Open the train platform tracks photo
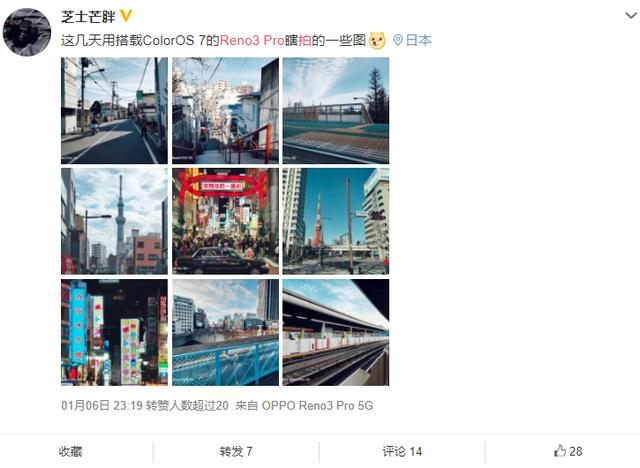This screenshot has width=640, height=468. point(336,333)
